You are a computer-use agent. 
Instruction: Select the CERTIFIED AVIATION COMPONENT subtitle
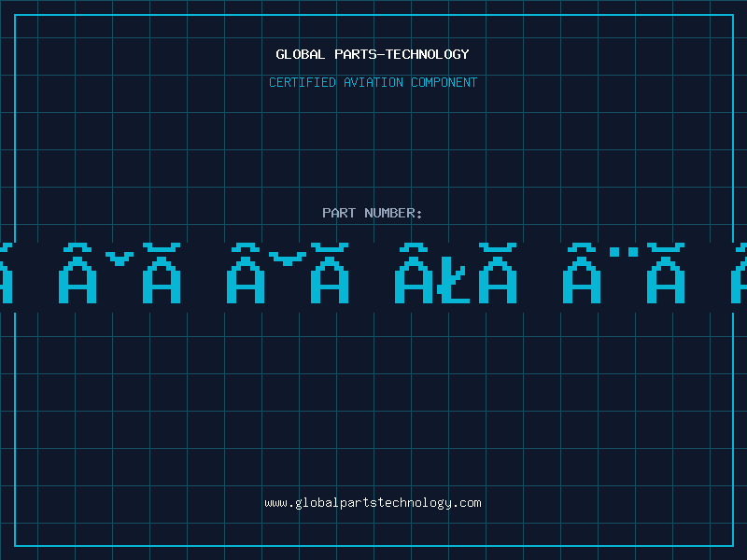373,82
